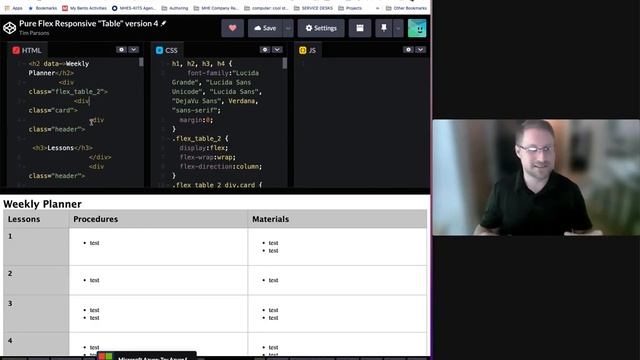Click lesson row number 1 cell
Viewport: 640px width, 360px height.
pos(36,247)
